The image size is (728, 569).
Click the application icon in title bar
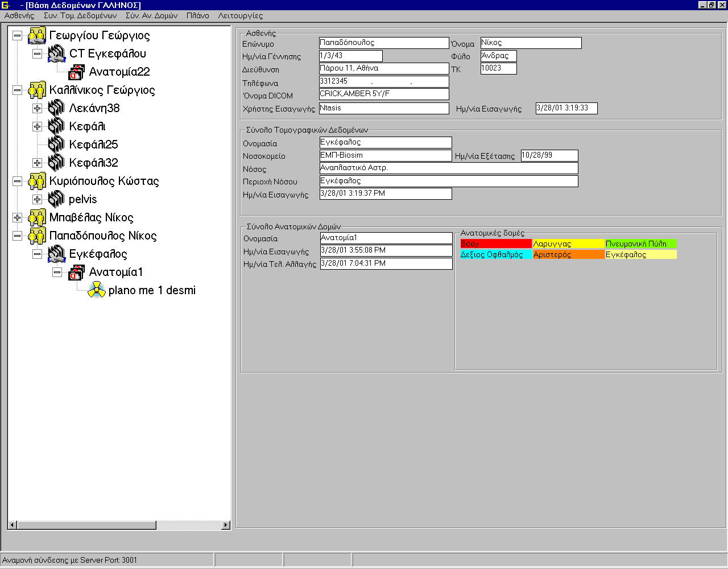click(6, 5)
